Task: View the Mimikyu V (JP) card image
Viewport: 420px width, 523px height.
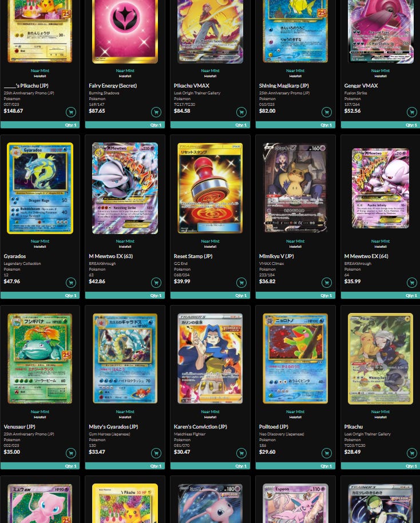Action: point(295,188)
